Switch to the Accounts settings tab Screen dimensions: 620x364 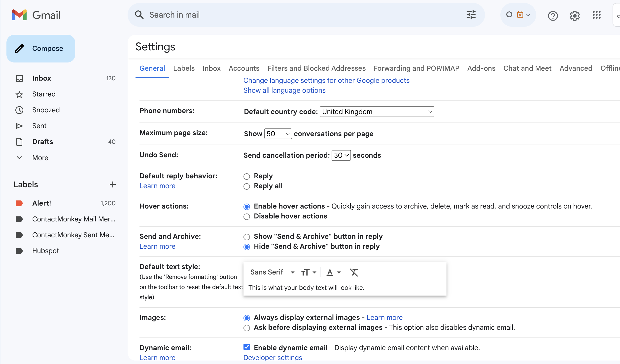[244, 68]
